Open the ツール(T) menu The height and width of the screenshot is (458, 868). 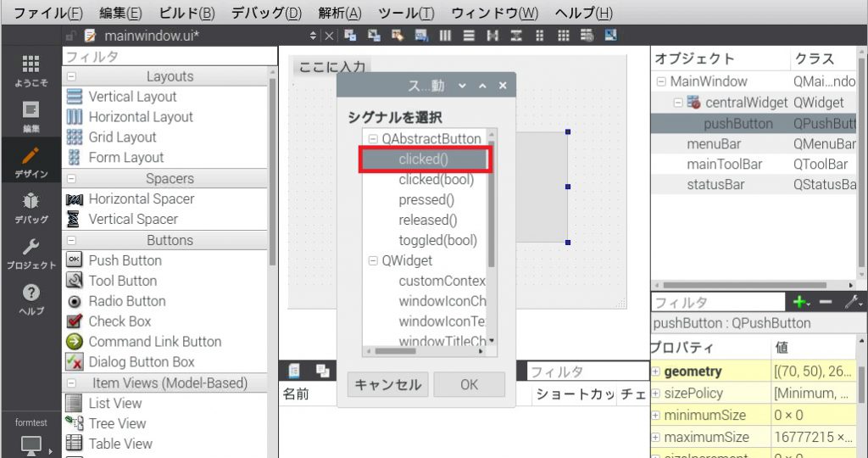406,13
